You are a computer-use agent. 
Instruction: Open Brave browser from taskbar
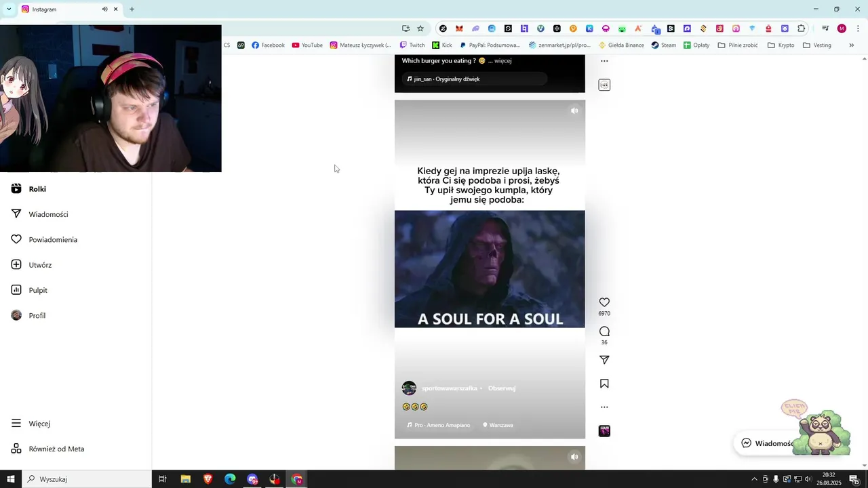[x=208, y=479]
